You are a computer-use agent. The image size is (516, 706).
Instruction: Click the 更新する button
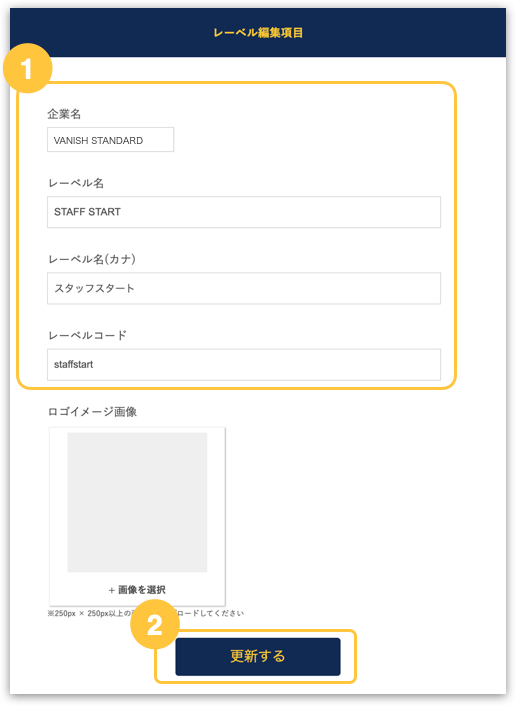[258, 656]
